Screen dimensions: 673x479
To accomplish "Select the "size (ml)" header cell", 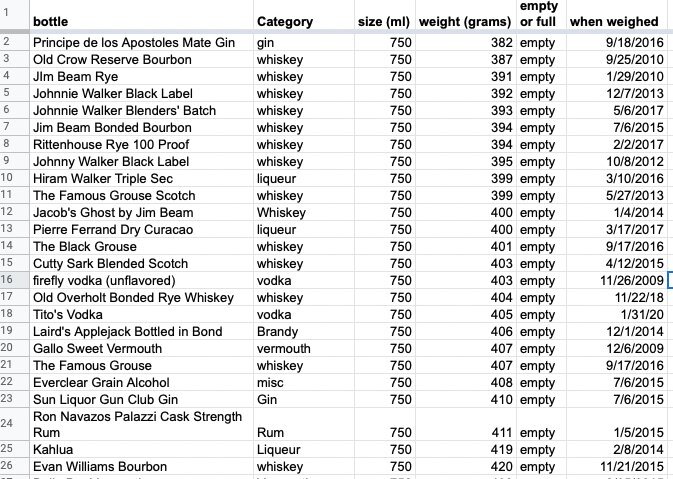I will pyautogui.click(x=384, y=21).
